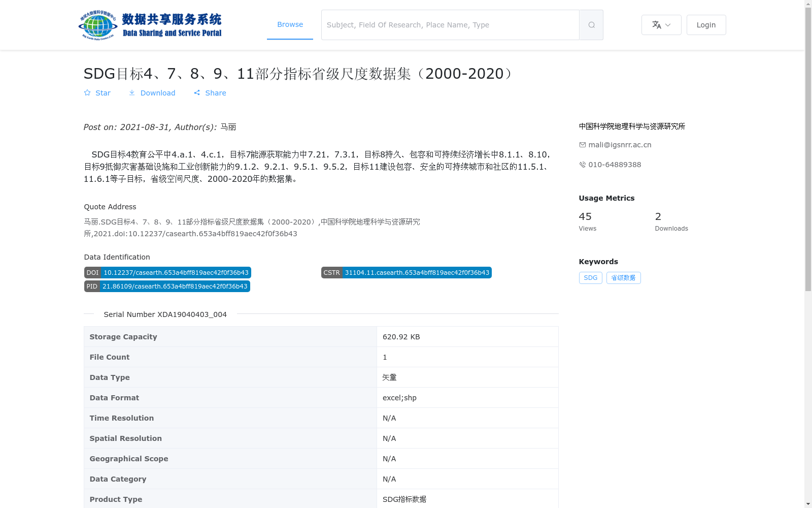Click the Share icon
Screen dimensions: 812x508
coord(197,93)
